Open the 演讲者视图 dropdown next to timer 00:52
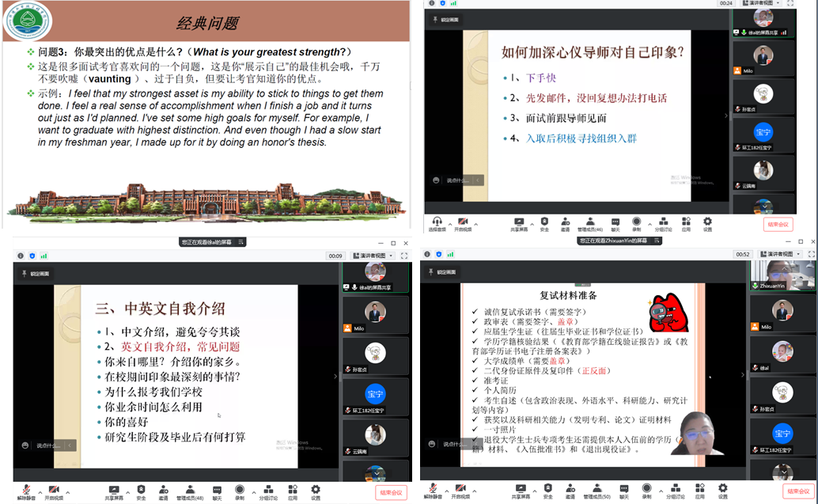This screenshot has height=504, width=818. point(777,254)
